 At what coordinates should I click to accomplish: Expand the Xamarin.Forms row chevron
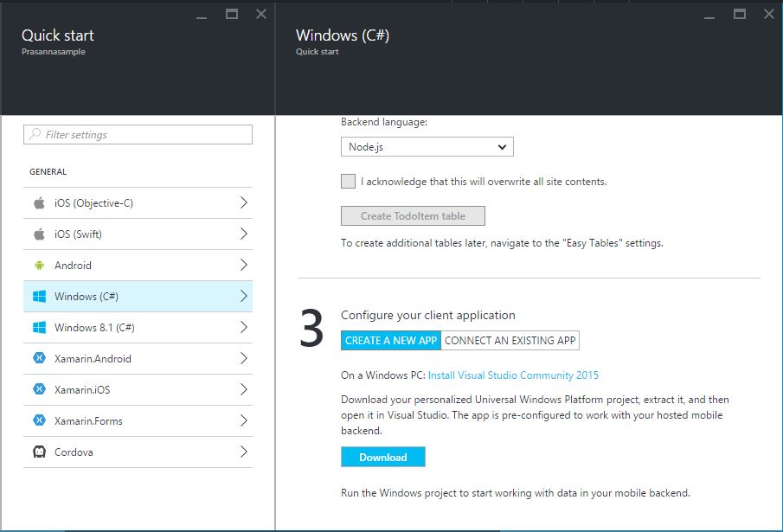point(243,421)
